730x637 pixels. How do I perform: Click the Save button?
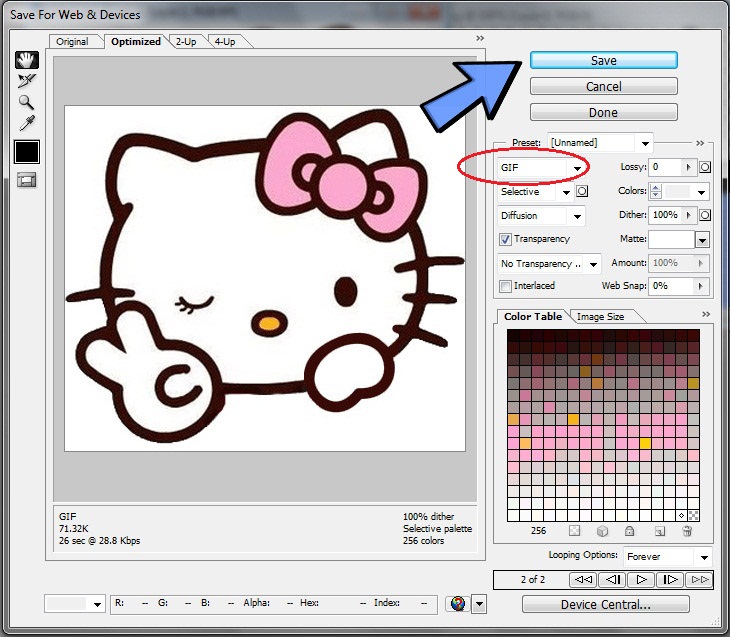(603, 61)
